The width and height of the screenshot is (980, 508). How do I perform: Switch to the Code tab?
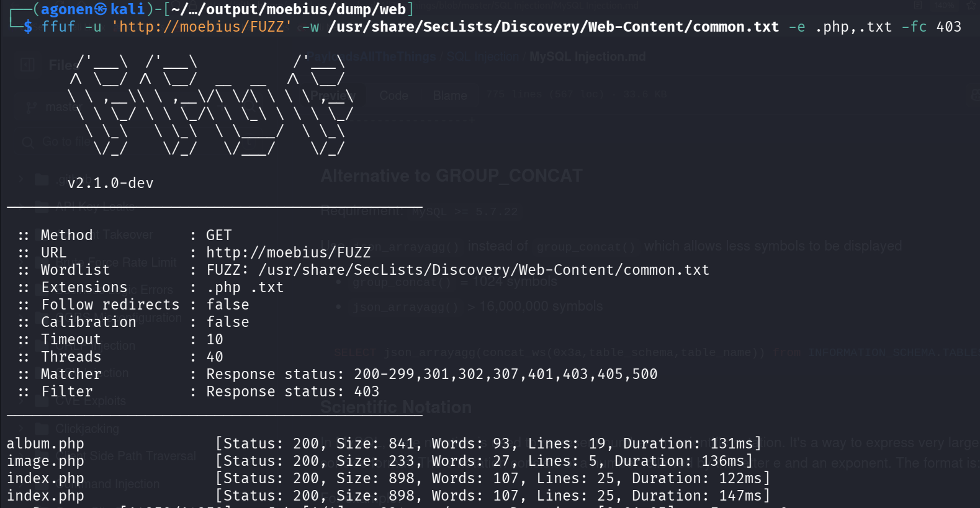[393, 96]
